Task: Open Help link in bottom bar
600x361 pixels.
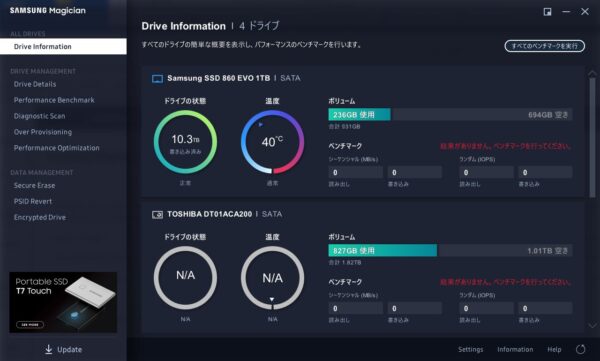Action: (x=554, y=349)
